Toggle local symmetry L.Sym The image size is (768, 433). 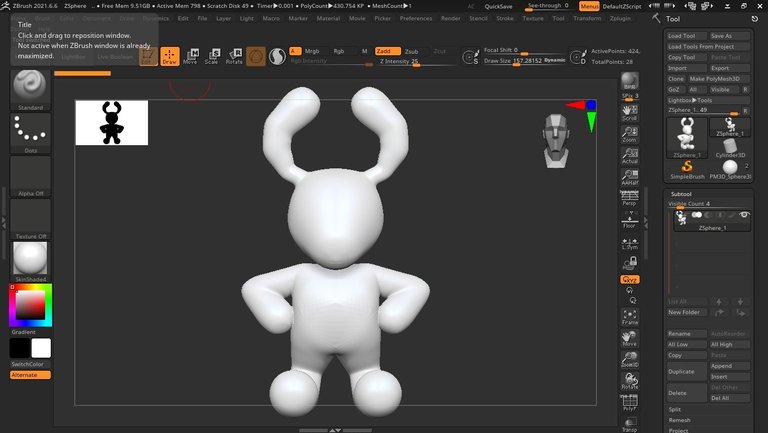[629, 243]
